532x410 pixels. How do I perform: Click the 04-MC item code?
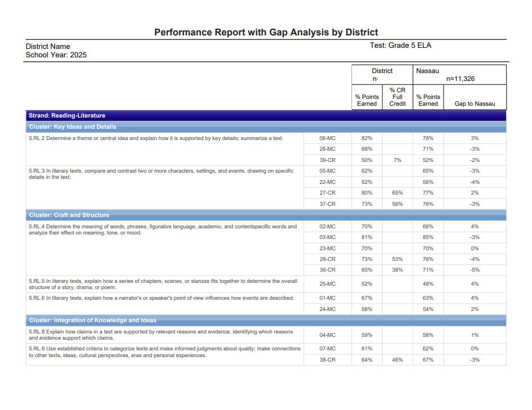coord(328,335)
